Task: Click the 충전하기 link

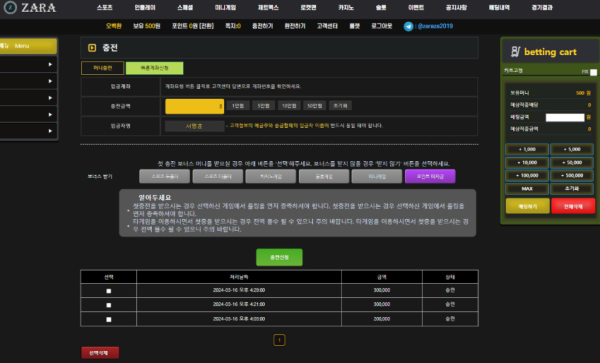Action: [x=262, y=26]
